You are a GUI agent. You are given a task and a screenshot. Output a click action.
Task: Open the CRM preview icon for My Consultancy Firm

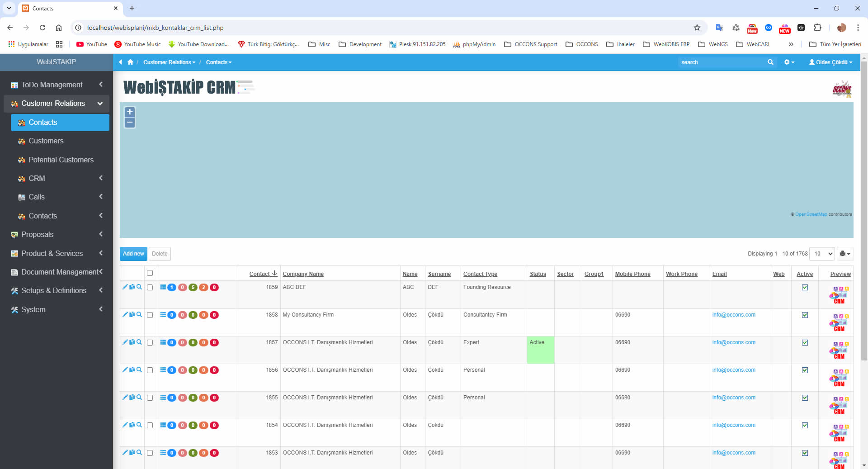[x=839, y=322]
